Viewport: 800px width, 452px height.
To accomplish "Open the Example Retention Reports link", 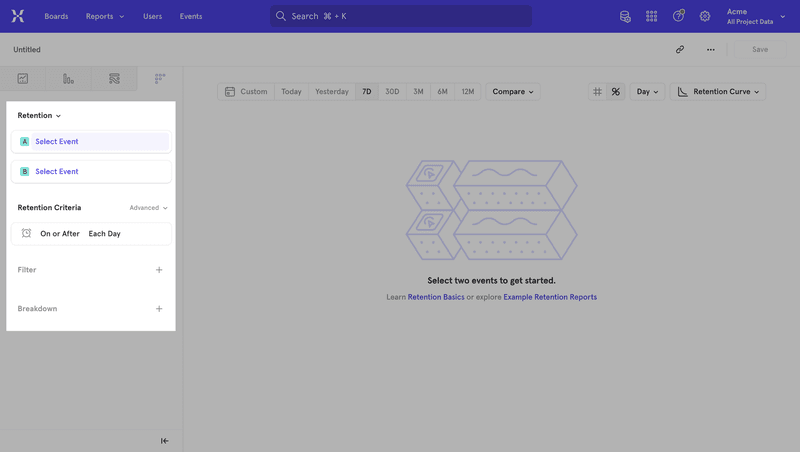I will [550, 297].
